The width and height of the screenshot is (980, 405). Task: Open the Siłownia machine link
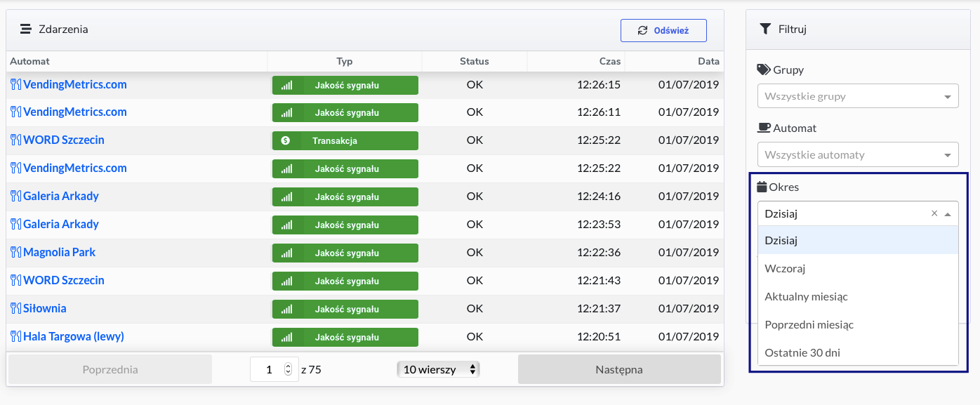[x=45, y=308]
